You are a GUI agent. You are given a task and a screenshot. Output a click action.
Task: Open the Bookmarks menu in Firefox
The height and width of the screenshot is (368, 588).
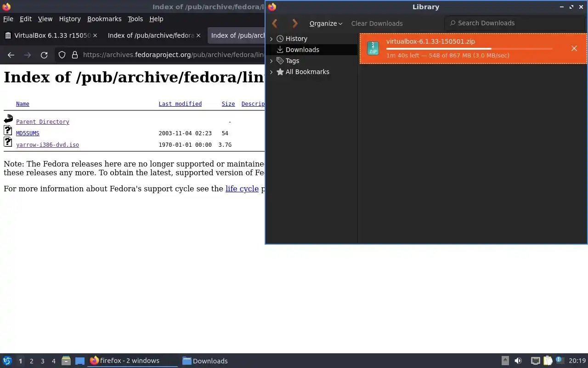click(x=104, y=19)
